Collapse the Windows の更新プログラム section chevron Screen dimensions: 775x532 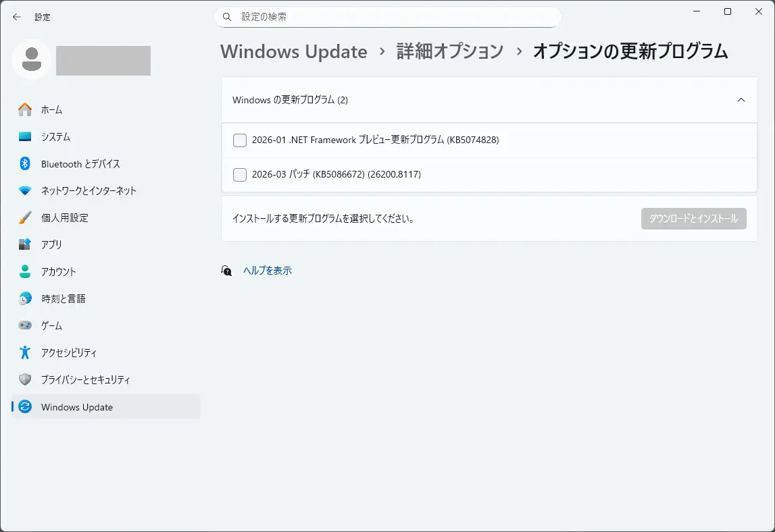click(741, 100)
